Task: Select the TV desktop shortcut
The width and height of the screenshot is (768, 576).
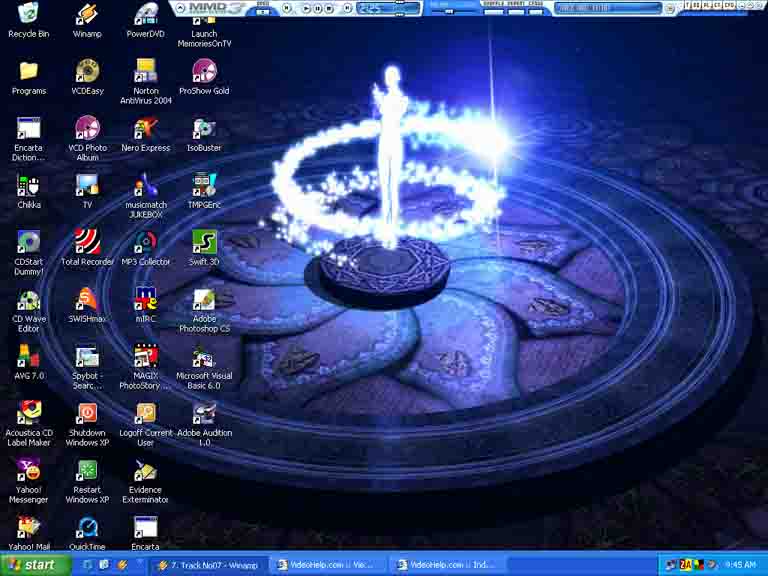Action: tap(87, 192)
